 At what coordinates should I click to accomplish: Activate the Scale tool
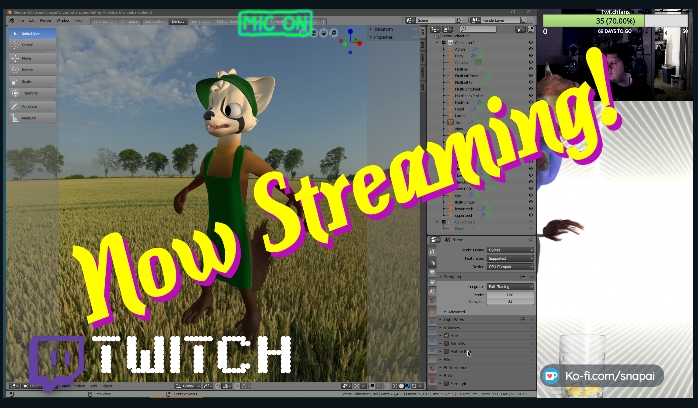tap(32, 81)
